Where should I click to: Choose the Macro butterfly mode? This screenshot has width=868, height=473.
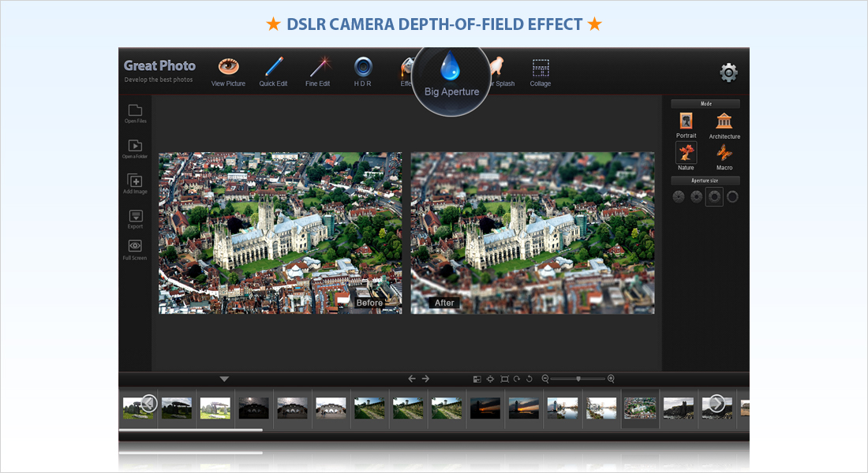(724, 154)
